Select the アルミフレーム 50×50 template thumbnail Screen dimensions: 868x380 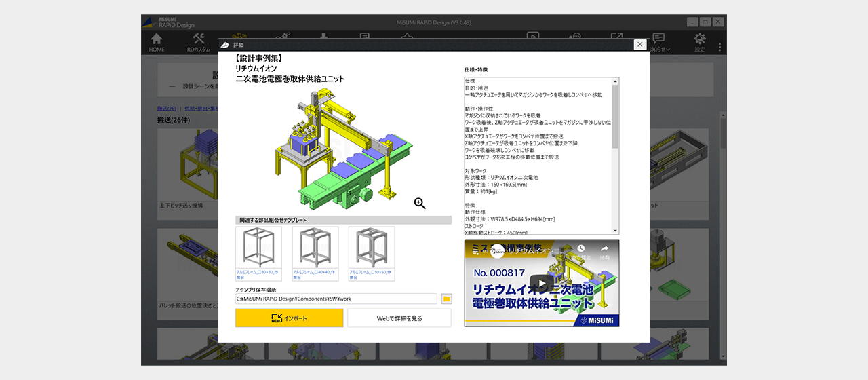coord(372,253)
